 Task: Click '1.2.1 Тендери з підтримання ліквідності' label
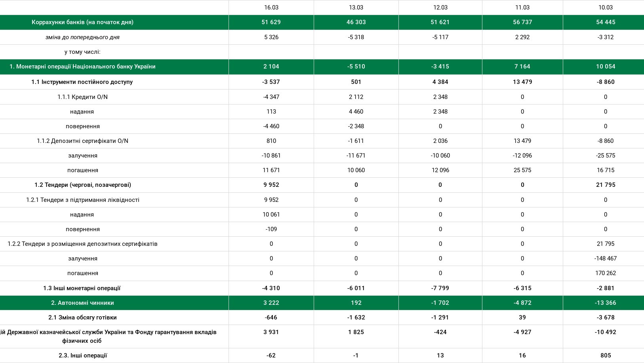pos(82,200)
